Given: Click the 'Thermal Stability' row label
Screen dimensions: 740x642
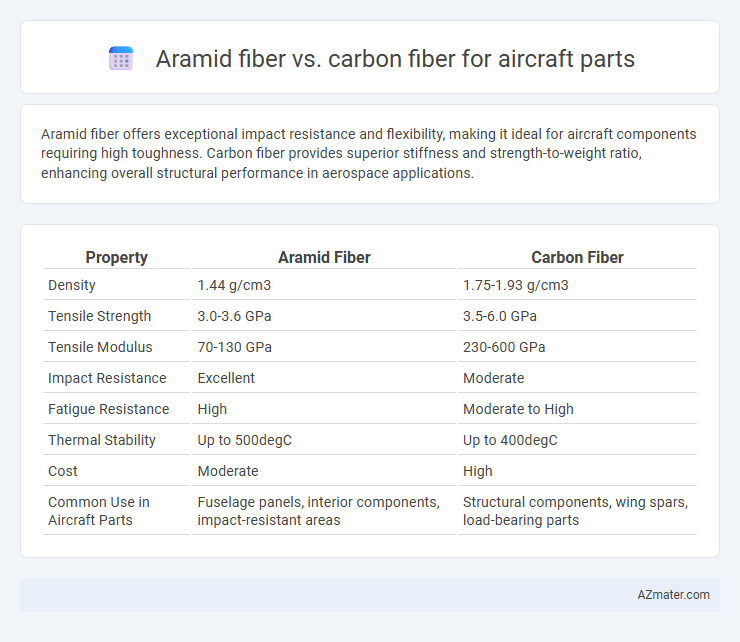Looking at the screenshot, I should click(102, 440).
